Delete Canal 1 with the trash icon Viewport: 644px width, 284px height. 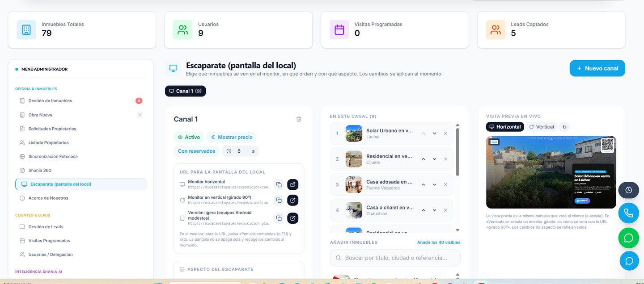[x=299, y=119]
